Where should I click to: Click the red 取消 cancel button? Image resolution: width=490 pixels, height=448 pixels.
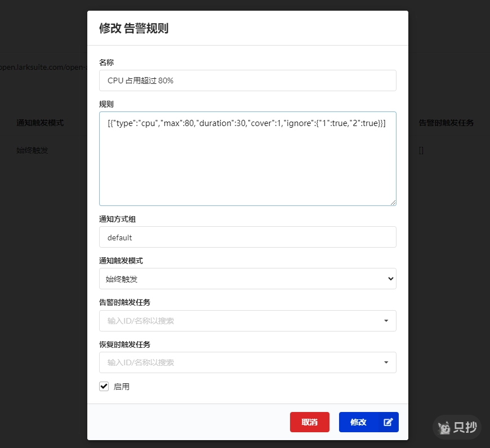[x=309, y=422]
